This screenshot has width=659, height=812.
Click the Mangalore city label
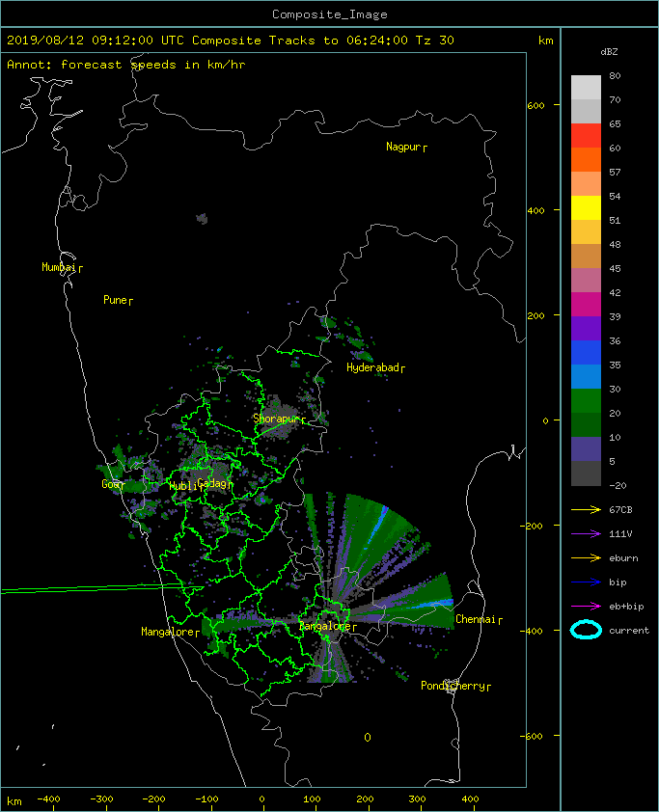(170, 632)
